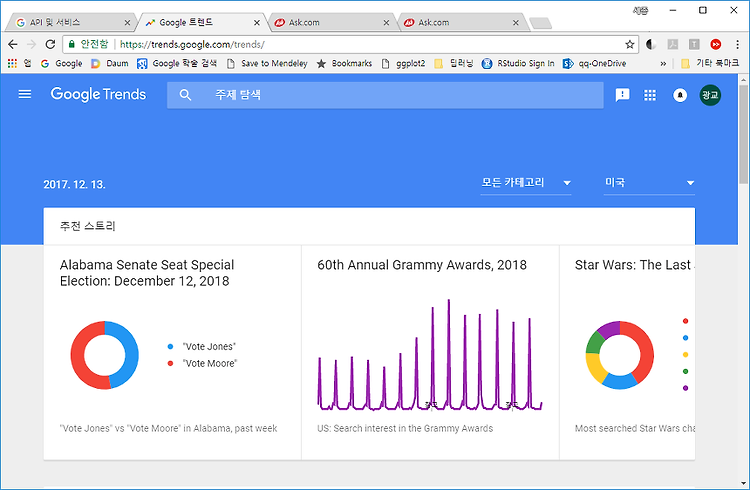Switch to first Ask.com tab
This screenshot has height=490, width=750.
[x=331, y=22]
